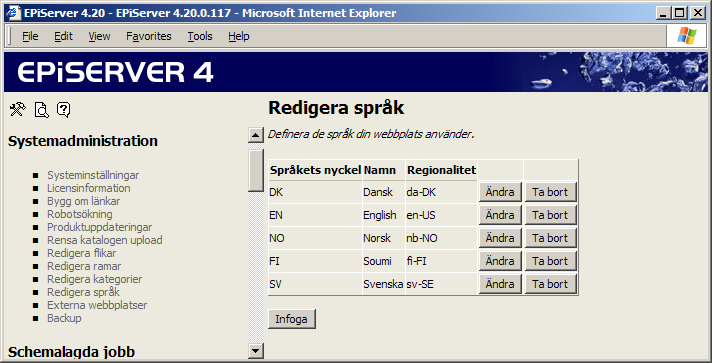712x363 pixels.
Task: Open Redigera flikar link
Action: point(81,253)
